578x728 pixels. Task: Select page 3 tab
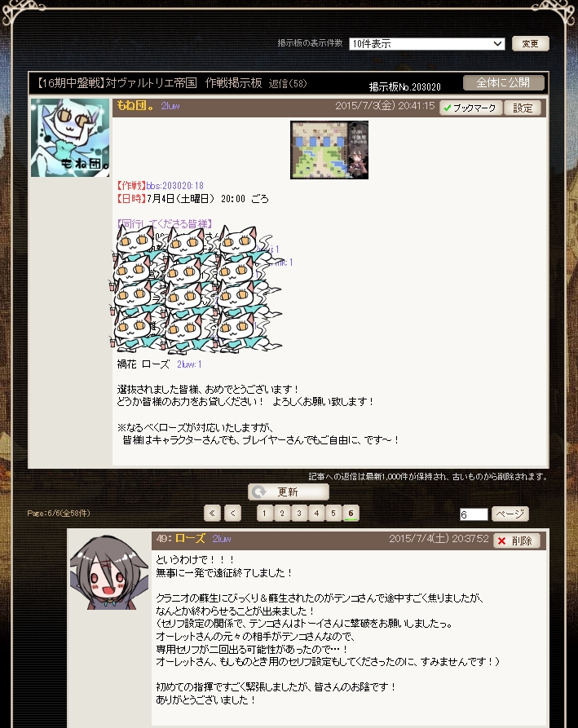point(299,513)
